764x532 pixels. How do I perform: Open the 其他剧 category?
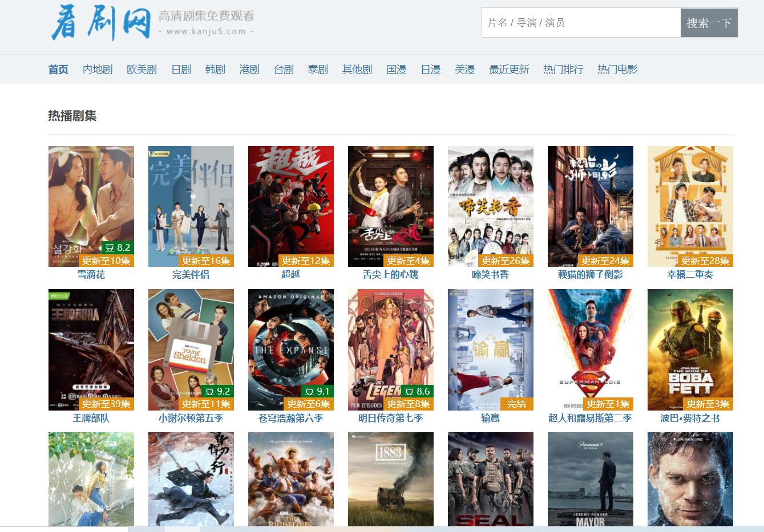point(357,70)
